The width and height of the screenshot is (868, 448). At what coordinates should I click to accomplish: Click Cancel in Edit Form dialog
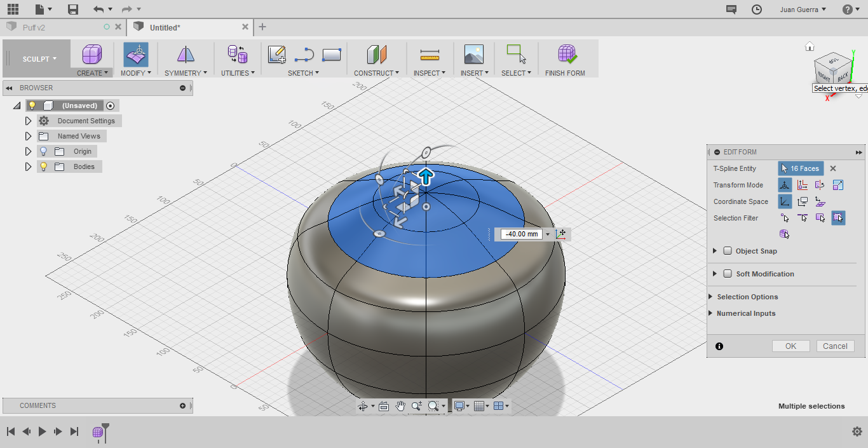tap(835, 346)
